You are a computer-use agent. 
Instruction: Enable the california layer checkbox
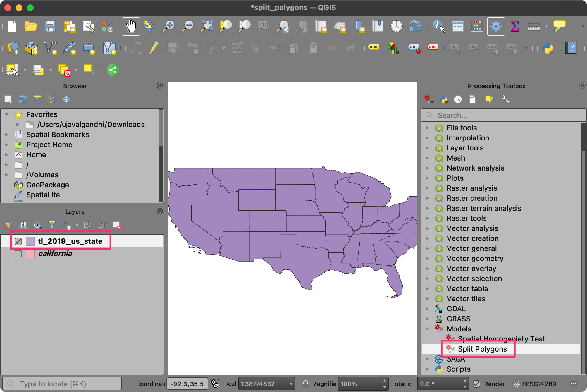18,254
